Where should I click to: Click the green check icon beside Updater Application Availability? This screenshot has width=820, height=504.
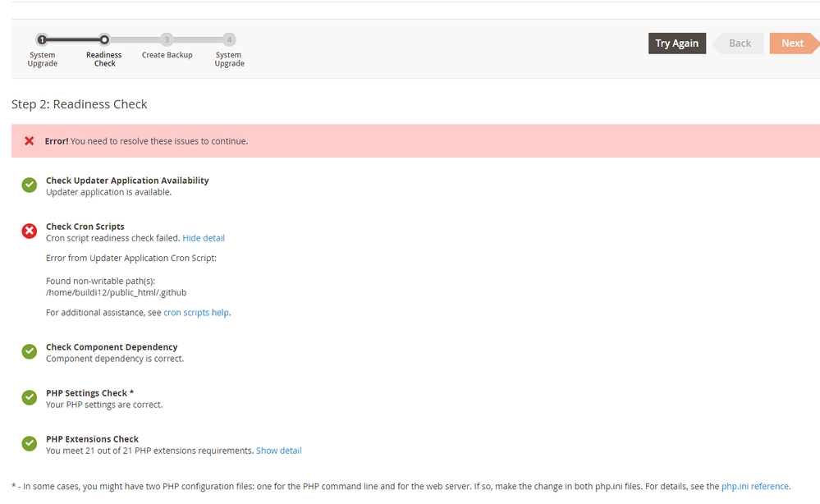[x=30, y=186]
